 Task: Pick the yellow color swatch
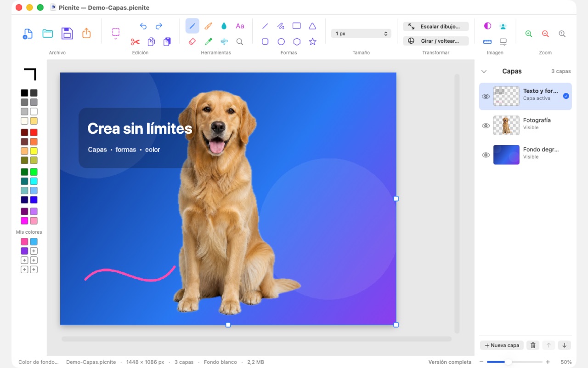click(34, 151)
